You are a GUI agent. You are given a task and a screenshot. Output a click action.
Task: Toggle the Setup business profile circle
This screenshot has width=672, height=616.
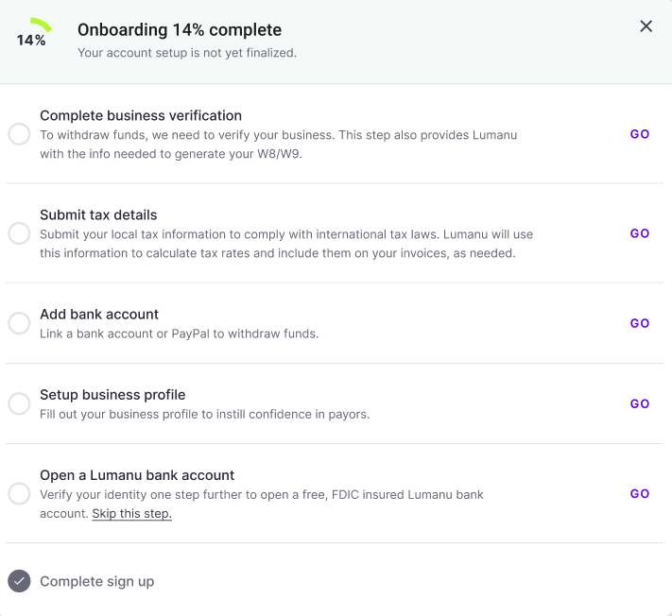[19, 403]
